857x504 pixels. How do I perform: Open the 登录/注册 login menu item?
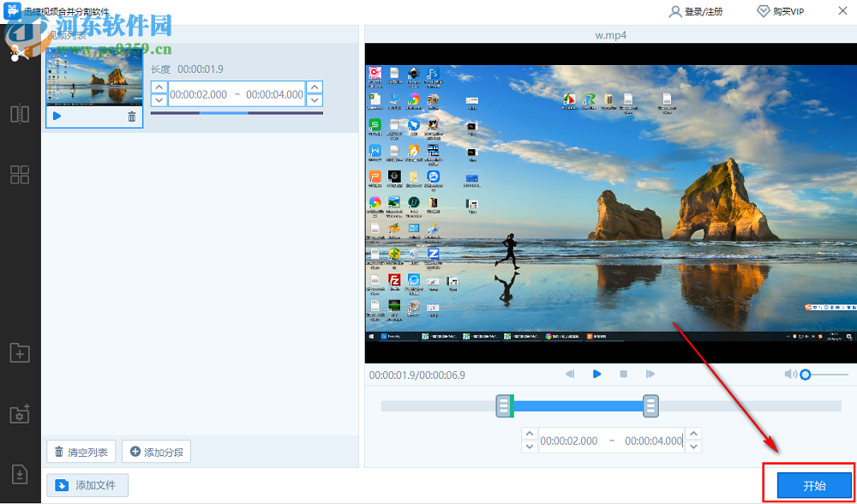tap(695, 11)
